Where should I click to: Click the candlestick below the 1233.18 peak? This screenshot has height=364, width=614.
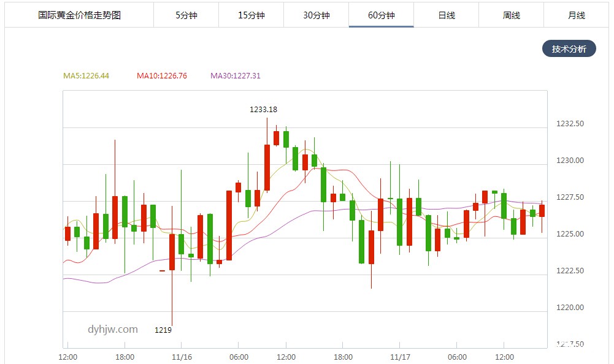[267, 167]
